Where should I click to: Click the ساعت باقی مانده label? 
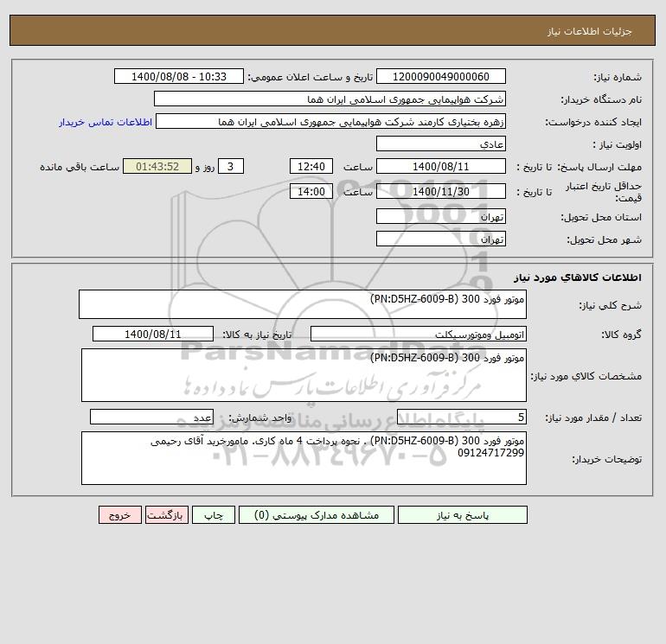point(80,167)
